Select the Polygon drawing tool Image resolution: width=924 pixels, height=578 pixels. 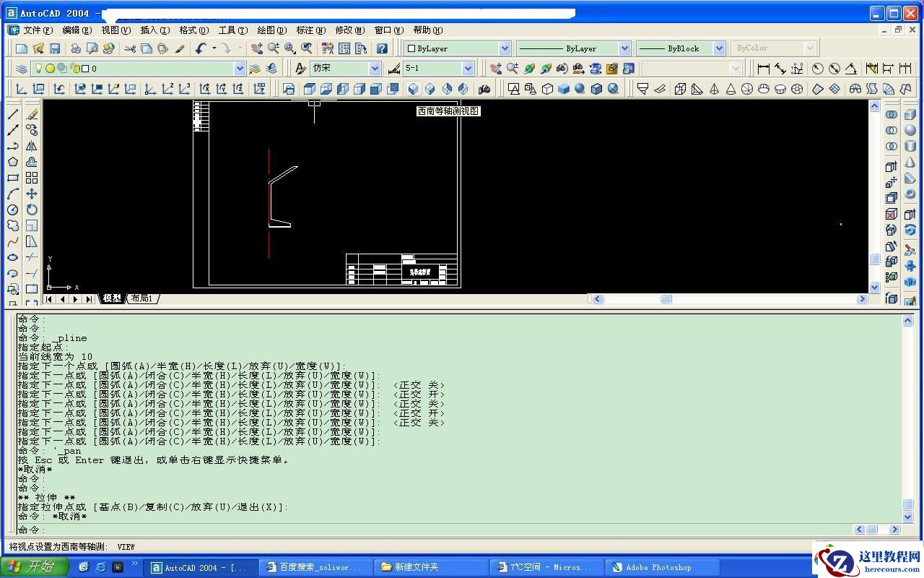tap(13, 162)
